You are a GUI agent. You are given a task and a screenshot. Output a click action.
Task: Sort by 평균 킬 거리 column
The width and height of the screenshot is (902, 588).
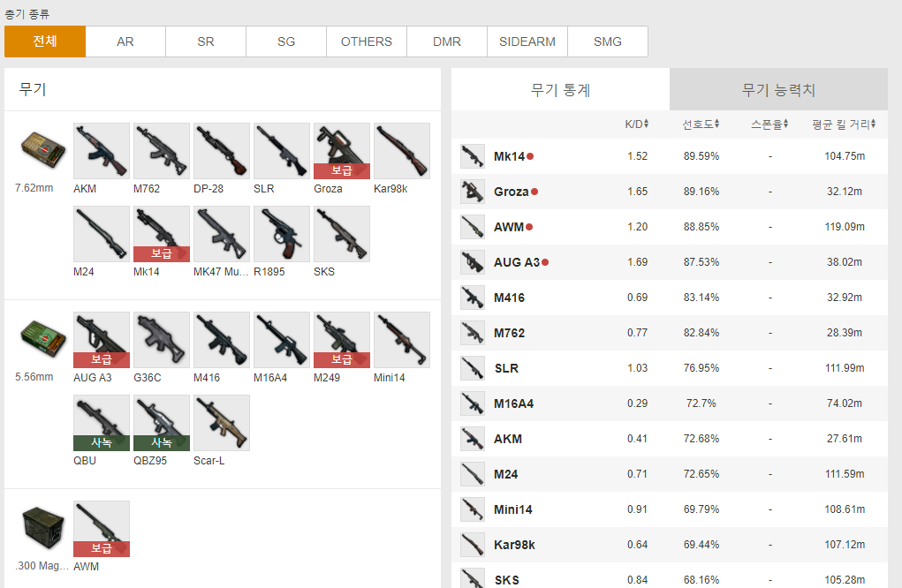(x=844, y=124)
